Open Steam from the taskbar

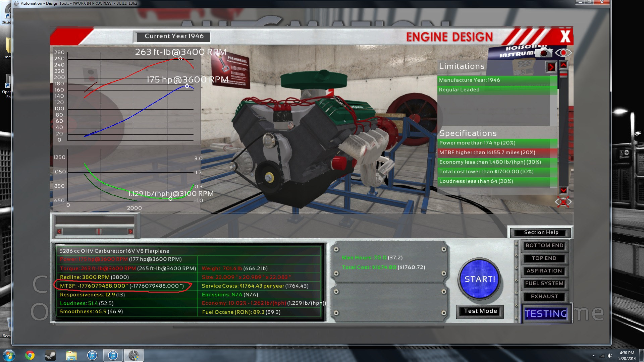(51, 355)
